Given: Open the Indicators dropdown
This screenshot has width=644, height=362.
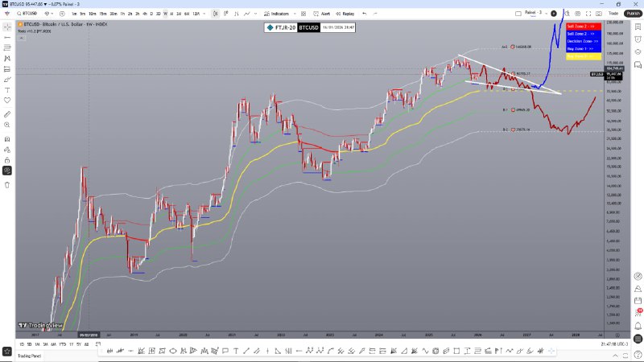Looking at the screenshot, I should click(x=278, y=14).
